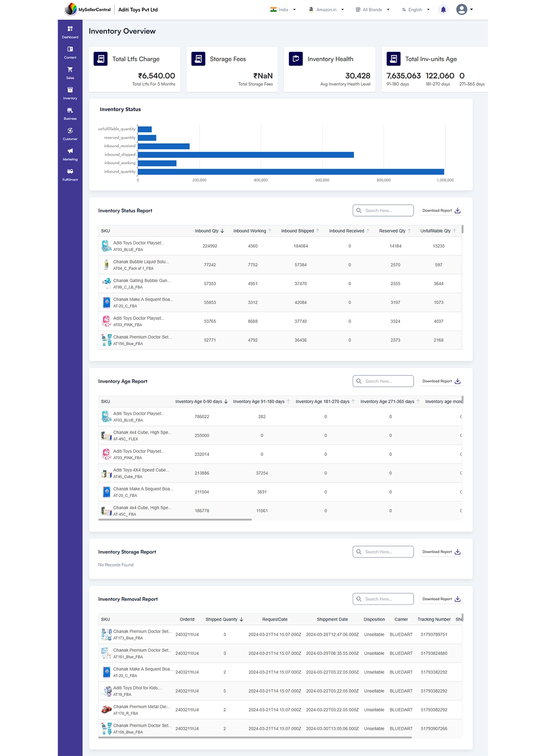This screenshot has height=756, width=546.
Task: Open the Amazon.in marketplace dropdown
Action: [326, 10]
